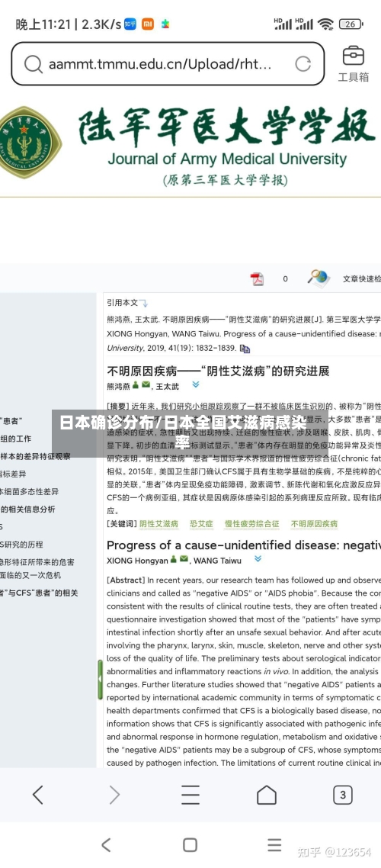Screen dimensions: 381x868
Task: Tap the person icon next to 熊鸿燕
Action: (x=136, y=384)
